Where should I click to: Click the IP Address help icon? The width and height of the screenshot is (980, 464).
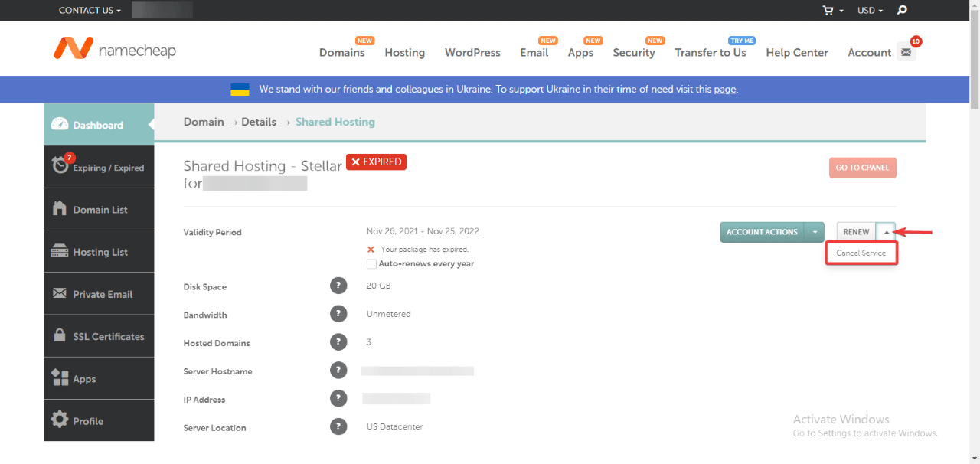tap(338, 399)
